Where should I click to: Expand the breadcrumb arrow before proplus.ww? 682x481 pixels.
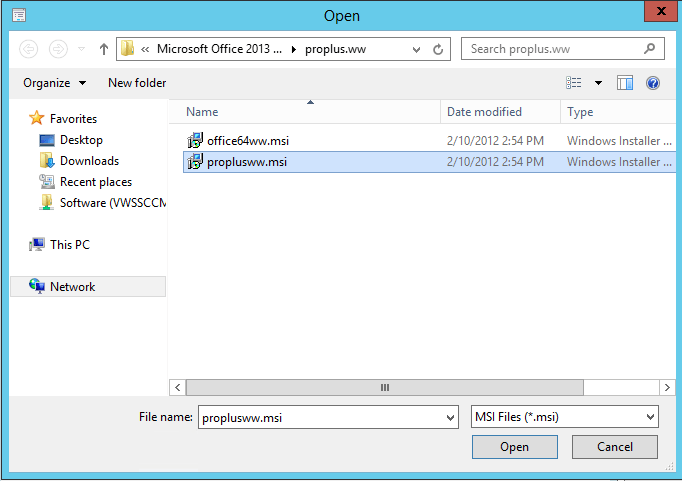(x=294, y=49)
